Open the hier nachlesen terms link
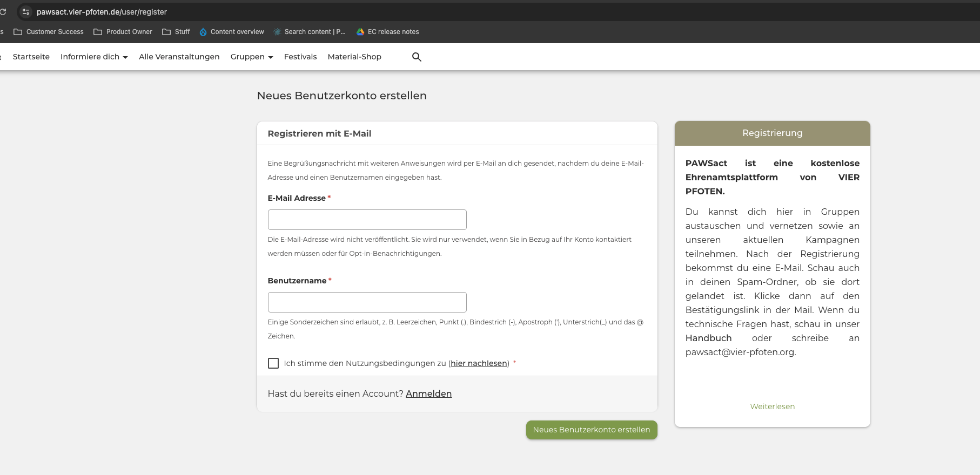Screen dimensions: 980x475 click(479, 363)
